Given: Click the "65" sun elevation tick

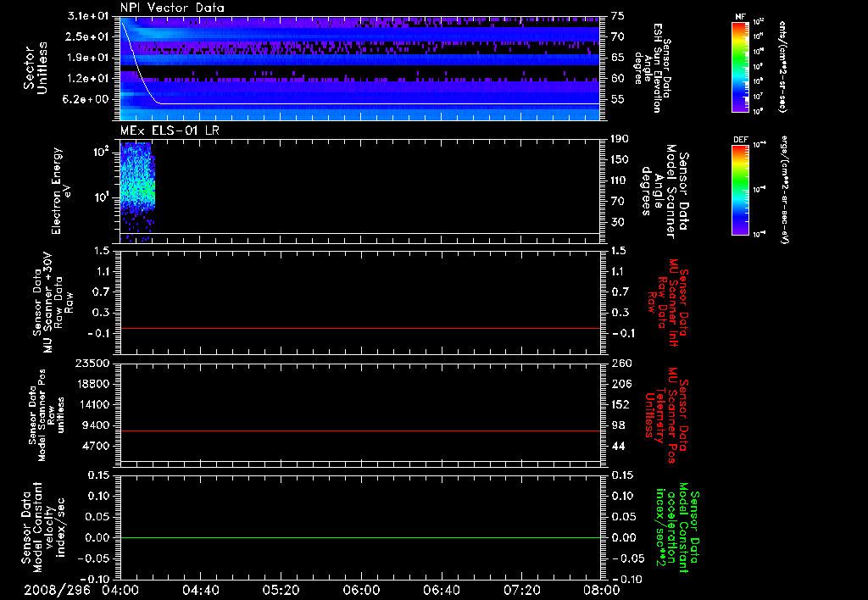Looking at the screenshot, I should 618,58.
